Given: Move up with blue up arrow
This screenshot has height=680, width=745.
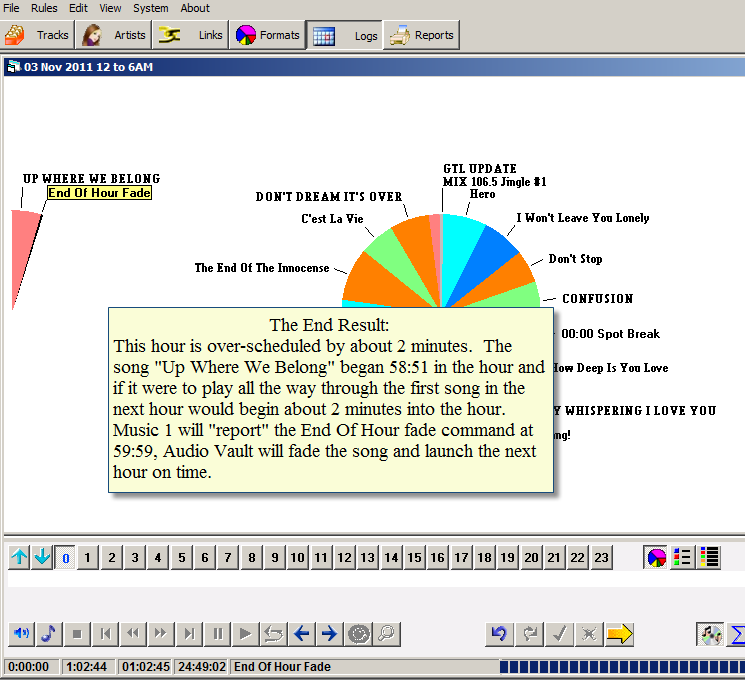Looking at the screenshot, I should pyautogui.click(x=19, y=557).
